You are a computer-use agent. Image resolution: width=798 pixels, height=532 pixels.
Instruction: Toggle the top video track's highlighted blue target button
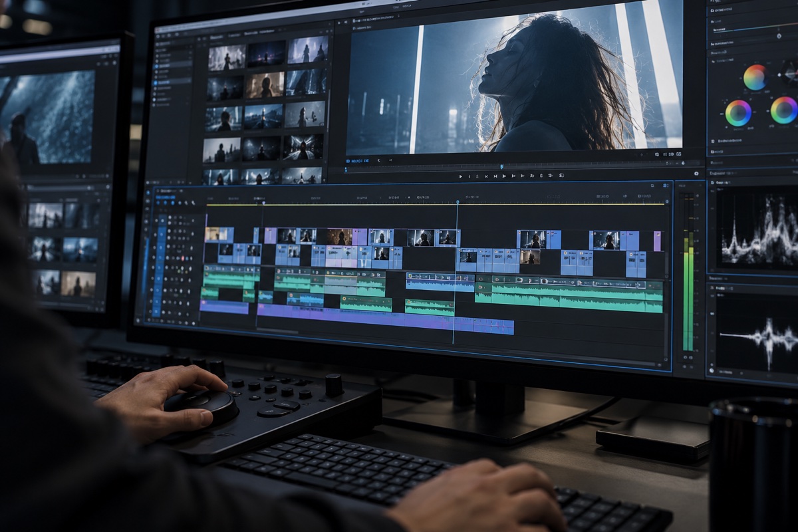[x=163, y=221]
